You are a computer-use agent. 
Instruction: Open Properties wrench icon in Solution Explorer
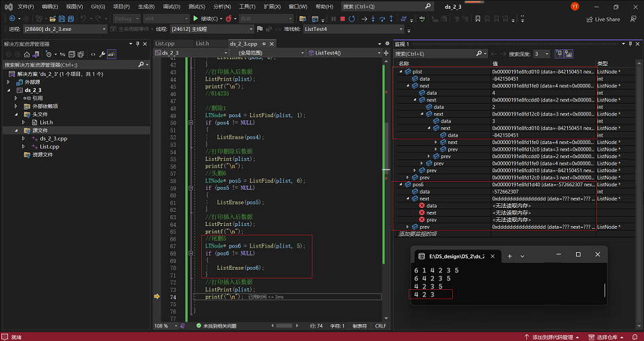(102, 54)
